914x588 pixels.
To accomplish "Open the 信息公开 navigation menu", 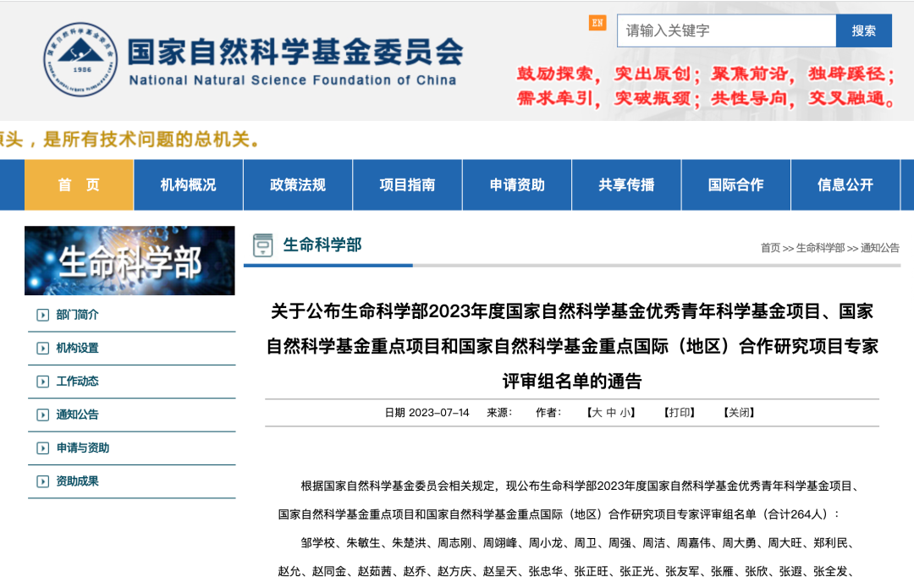I will click(845, 184).
